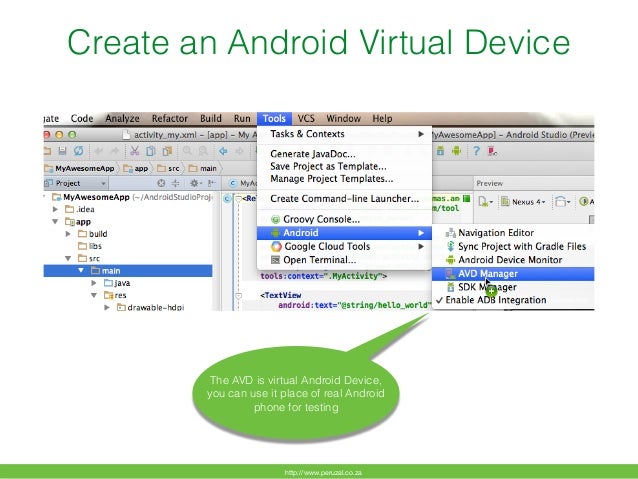
Task: Open the Nexus 4 device dropdown
Action: 523,202
